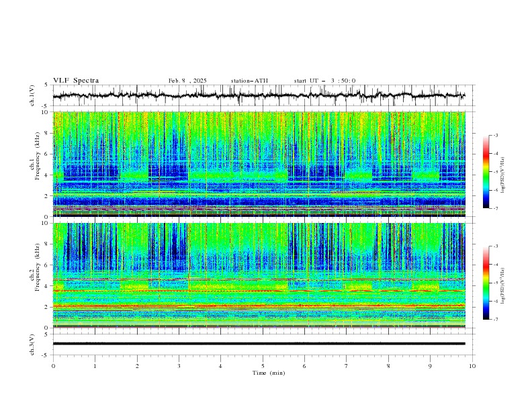The height and width of the screenshot is (411, 532).
Task: Click the 'VLF Spectra' title text
Action: [76, 81]
